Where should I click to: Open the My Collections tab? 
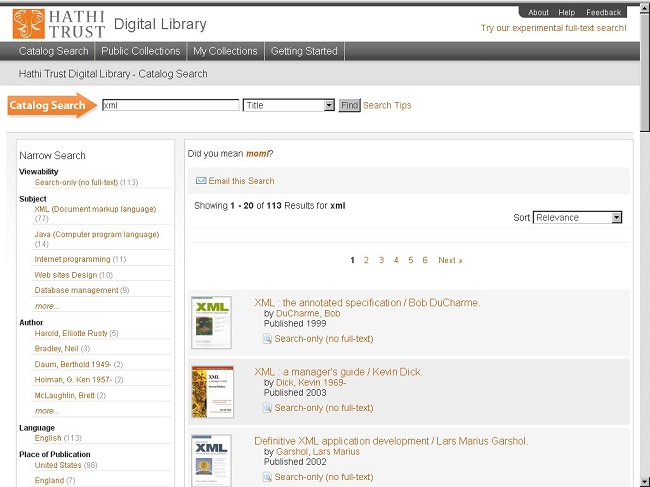point(225,51)
